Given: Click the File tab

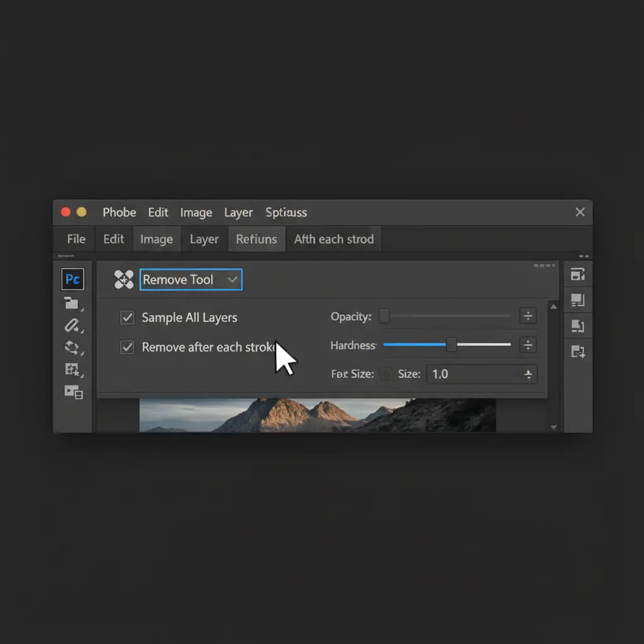Looking at the screenshot, I should 76,240.
